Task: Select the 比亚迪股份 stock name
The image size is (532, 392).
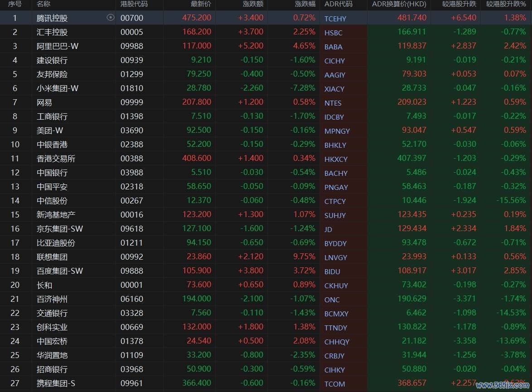Action: pyautogui.click(x=56, y=243)
